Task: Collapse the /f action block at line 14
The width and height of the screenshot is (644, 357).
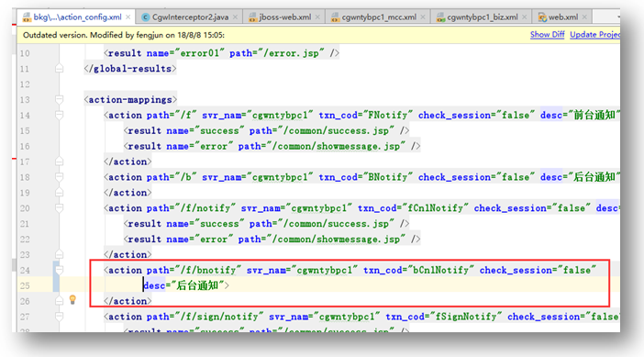Action: point(59,115)
